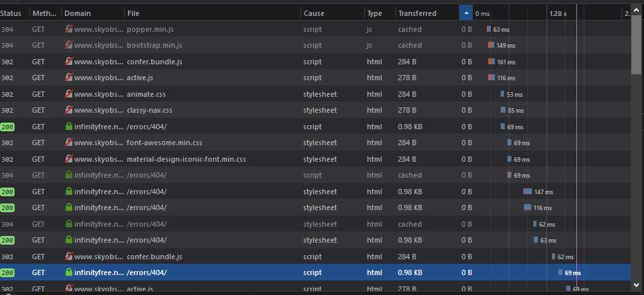This screenshot has height=295, width=644.
Task: Click the 53 ms waterfall bar for animate.css
Action: coord(502,94)
